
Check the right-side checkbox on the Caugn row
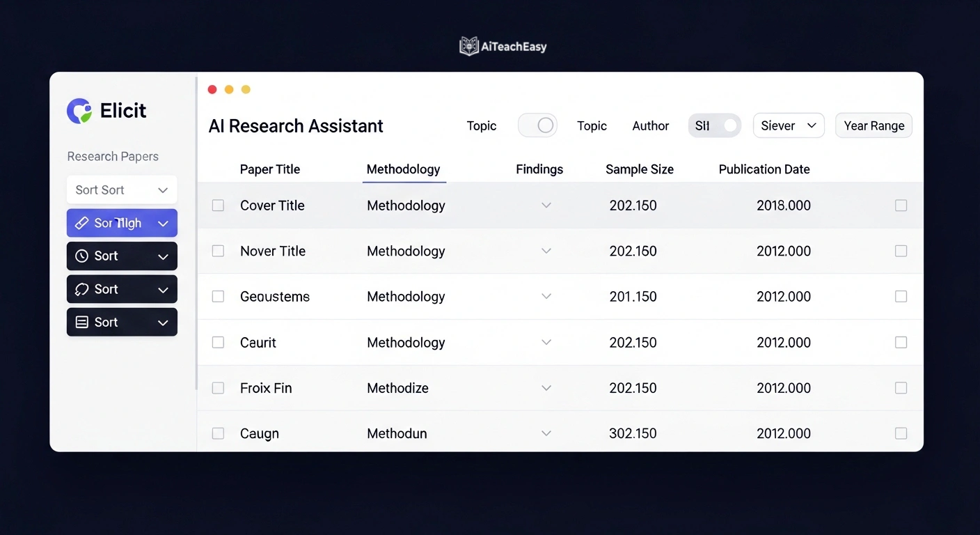(901, 433)
